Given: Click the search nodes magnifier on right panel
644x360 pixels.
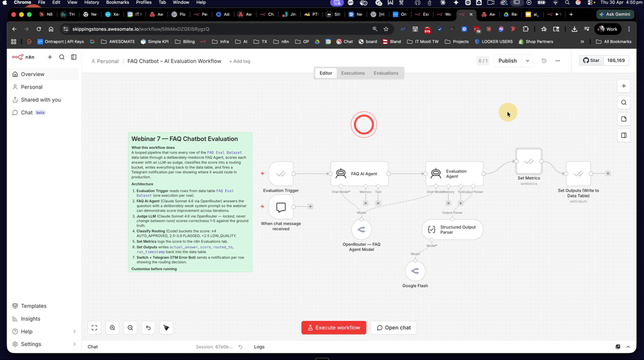Looking at the screenshot, I should click(x=624, y=102).
